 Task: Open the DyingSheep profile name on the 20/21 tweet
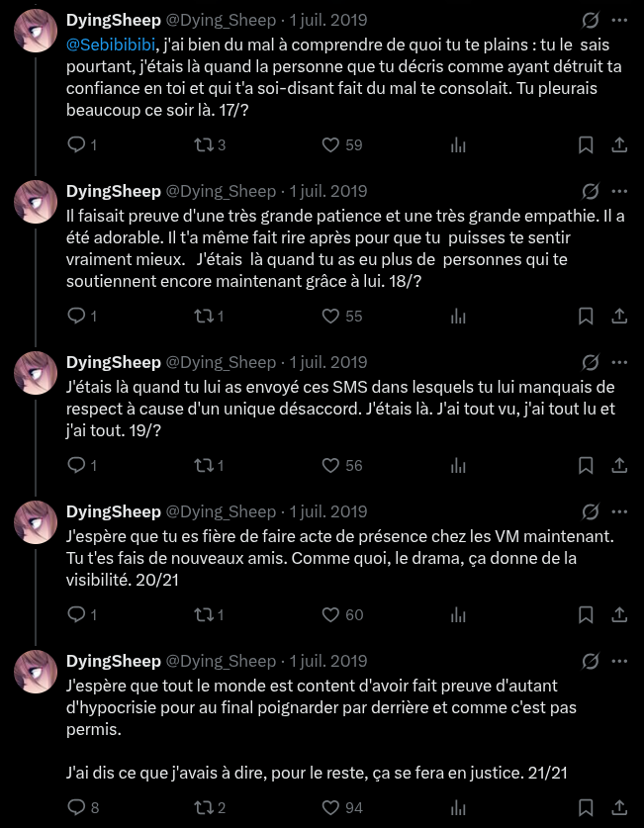pos(114,511)
